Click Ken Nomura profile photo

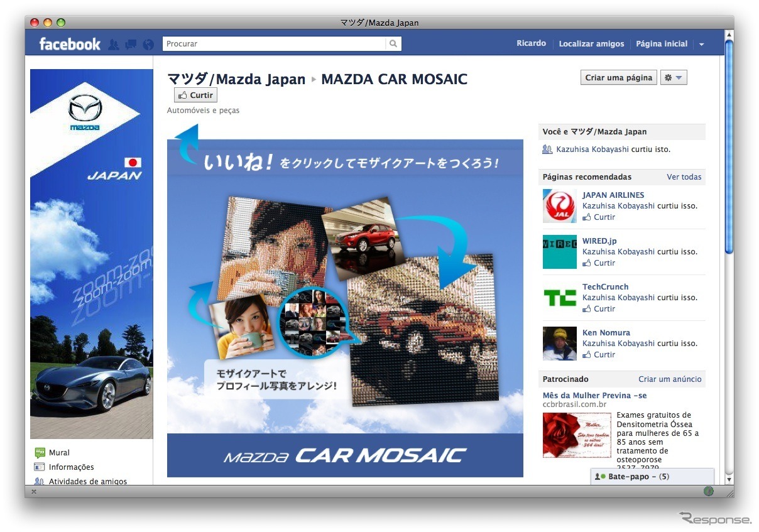pyautogui.click(x=559, y=344)
